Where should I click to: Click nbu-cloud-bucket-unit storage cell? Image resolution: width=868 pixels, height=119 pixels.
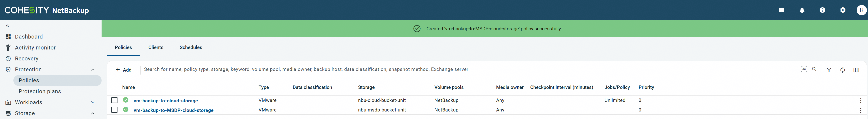pos(382,100)
